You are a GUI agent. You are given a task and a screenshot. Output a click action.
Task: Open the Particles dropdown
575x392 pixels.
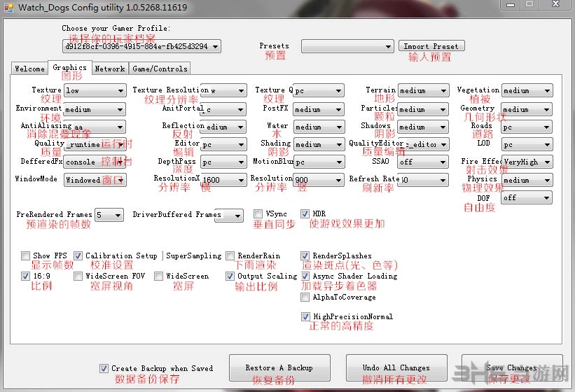(x=423, y=109)
